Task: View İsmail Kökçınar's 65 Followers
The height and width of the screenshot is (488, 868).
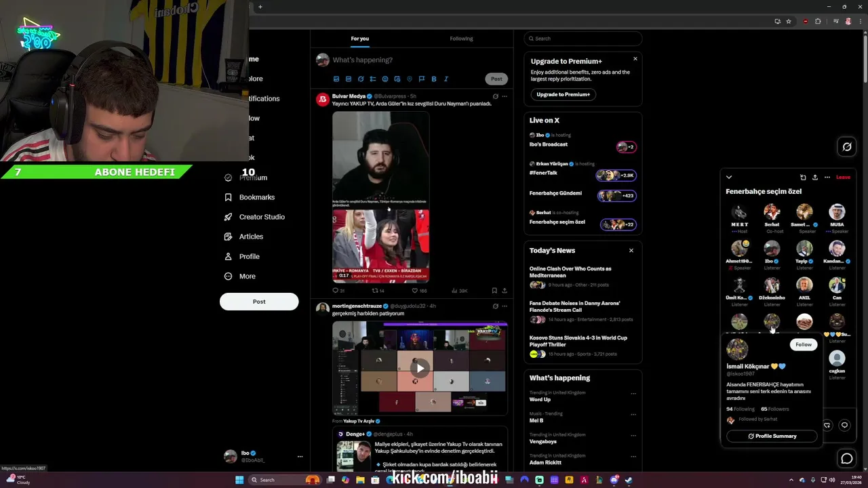Action: pos(774,409)
